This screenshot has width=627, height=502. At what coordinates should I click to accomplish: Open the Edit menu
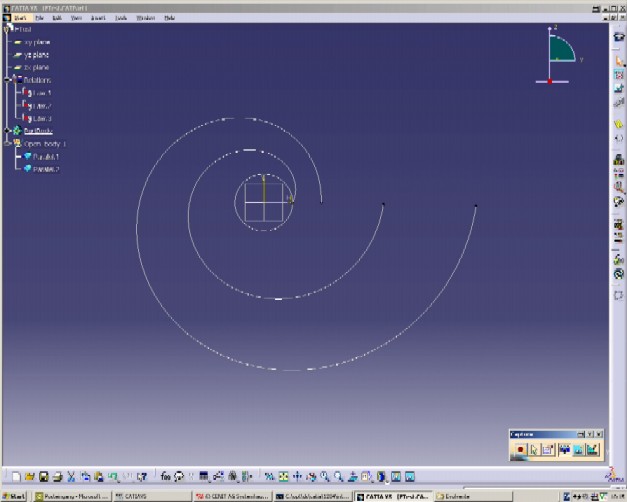pyautogui.click(x=57, y=18)
